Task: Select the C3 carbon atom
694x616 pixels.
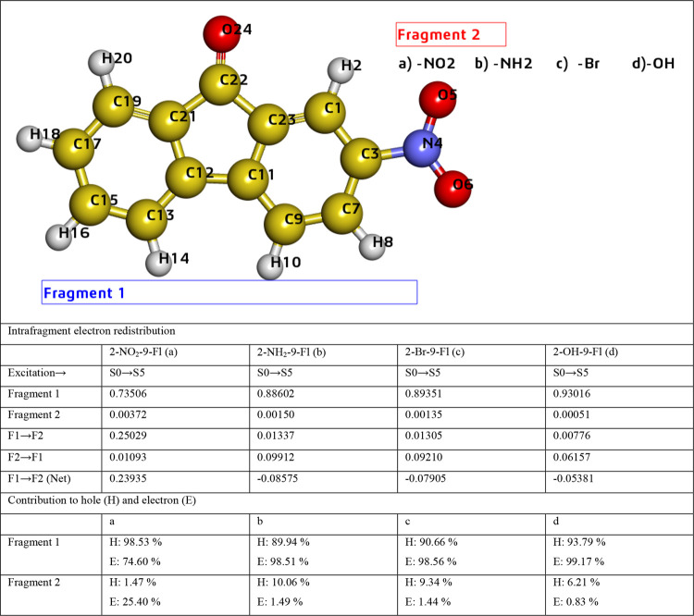Action: 361,158
